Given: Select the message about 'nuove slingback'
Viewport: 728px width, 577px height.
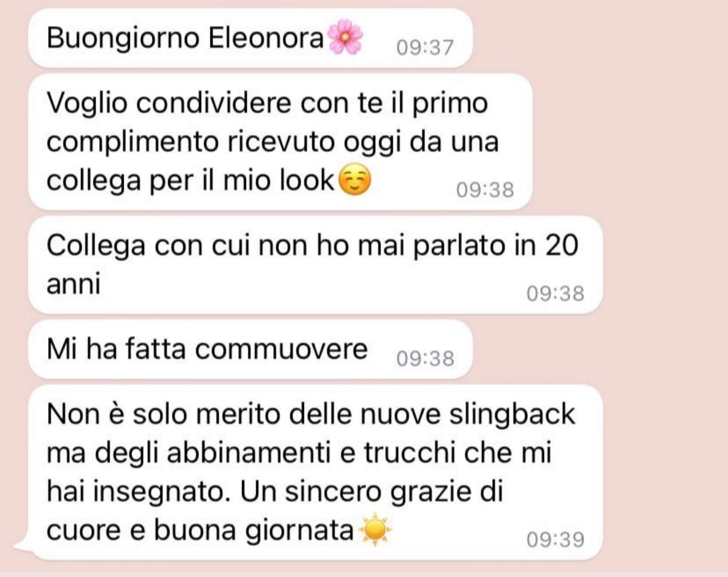Looking at the screenshot, I should [x=315, y=472].
